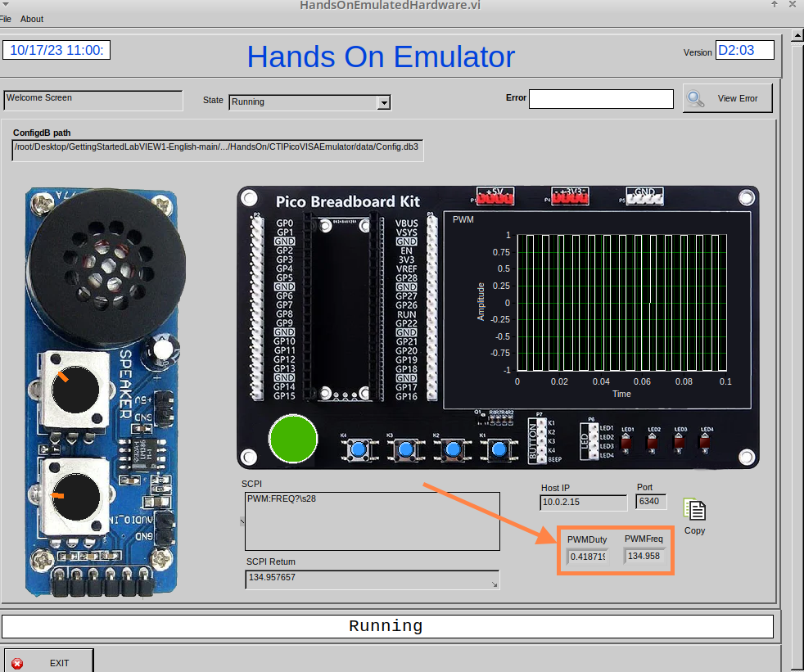Click the Hands On Emulator heading
The height and width of the screenshot is (672, 804).
tap(381, 57)
